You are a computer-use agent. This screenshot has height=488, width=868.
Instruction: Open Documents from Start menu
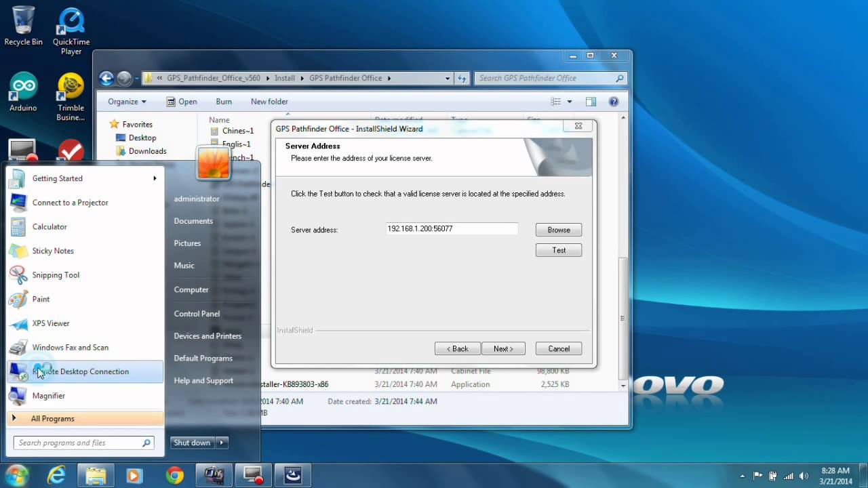tap(193, 221)
